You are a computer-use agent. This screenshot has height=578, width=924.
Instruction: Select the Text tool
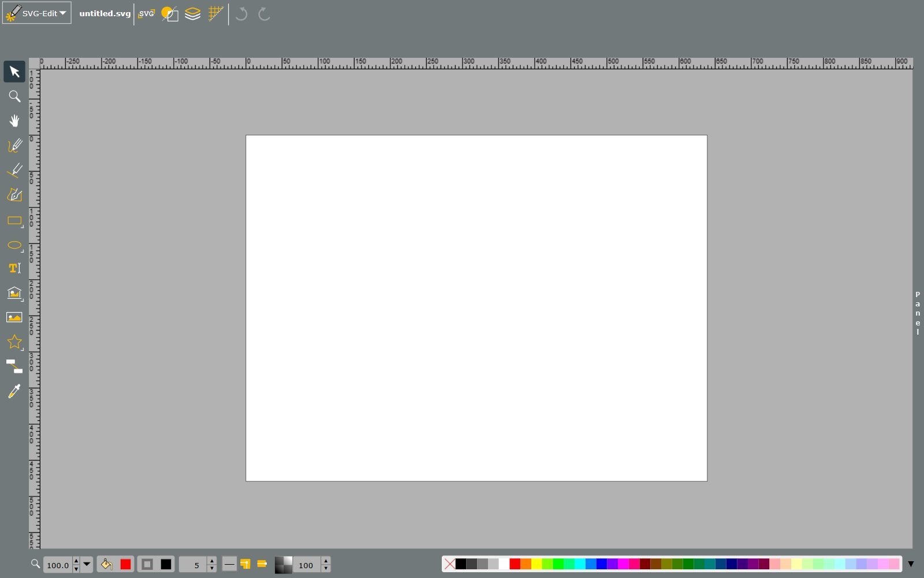[14, 268]
